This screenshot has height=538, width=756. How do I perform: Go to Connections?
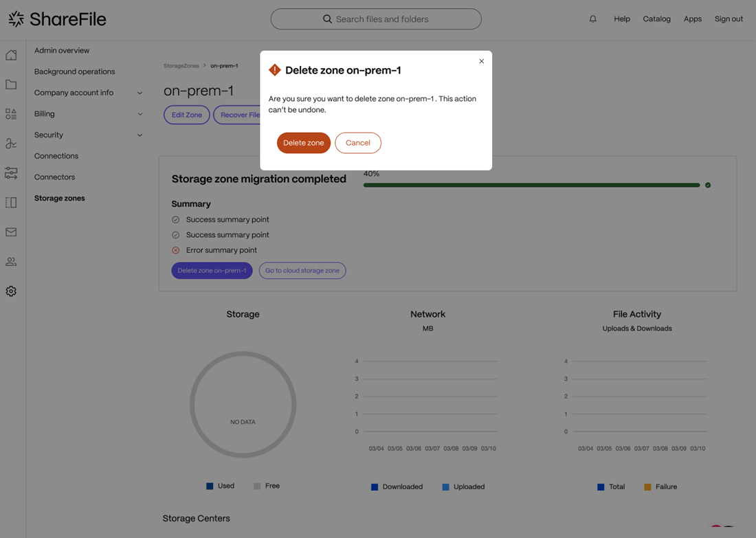pos(56,156)
